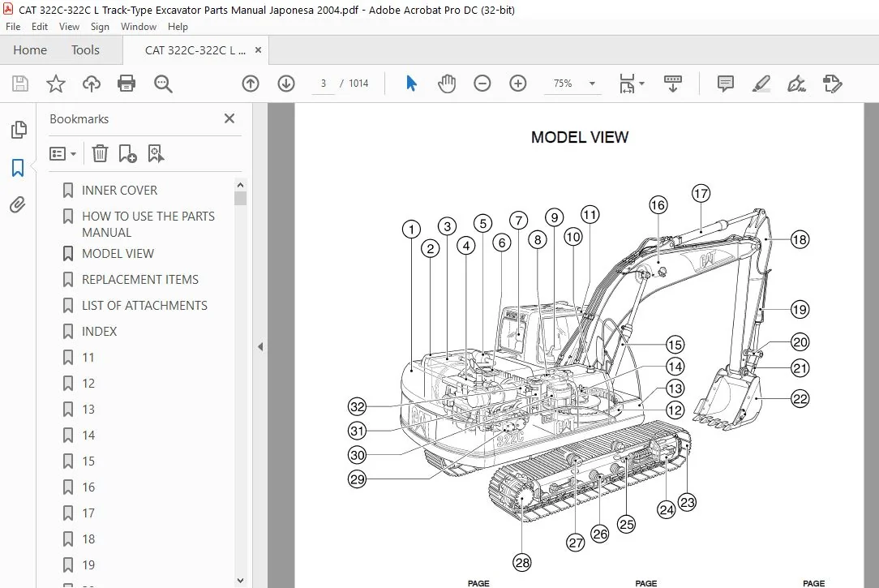
Task: Select the CAT 322C-322C L document tab
Action: click(x=195, y=50)
